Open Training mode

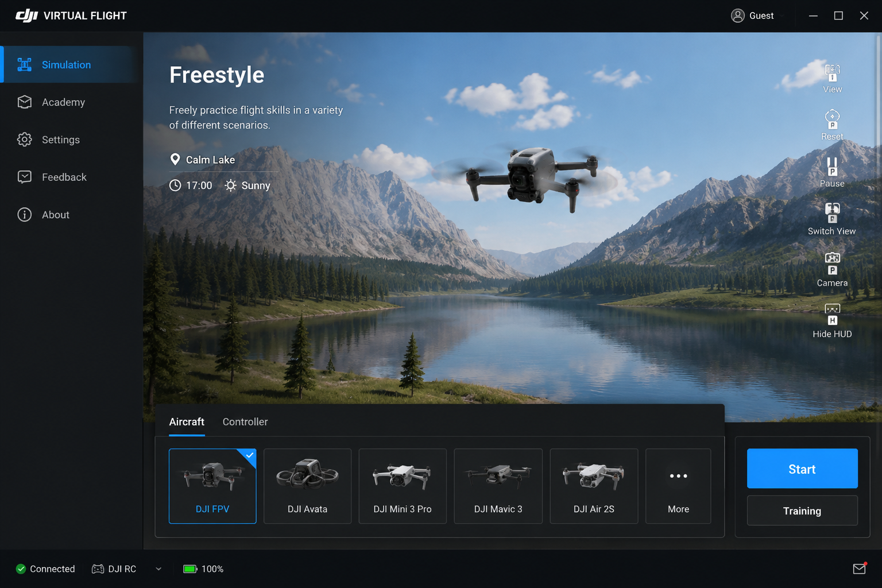point(802,510)
